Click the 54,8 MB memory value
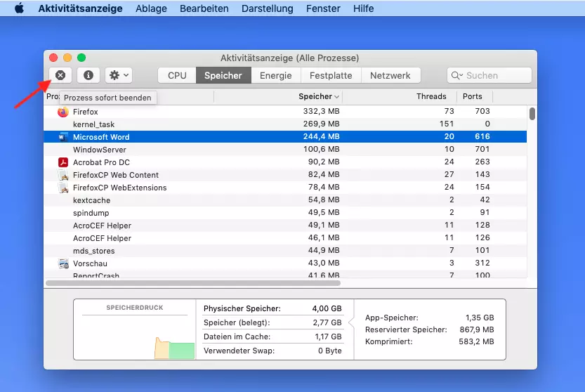 tap(324, 200)
